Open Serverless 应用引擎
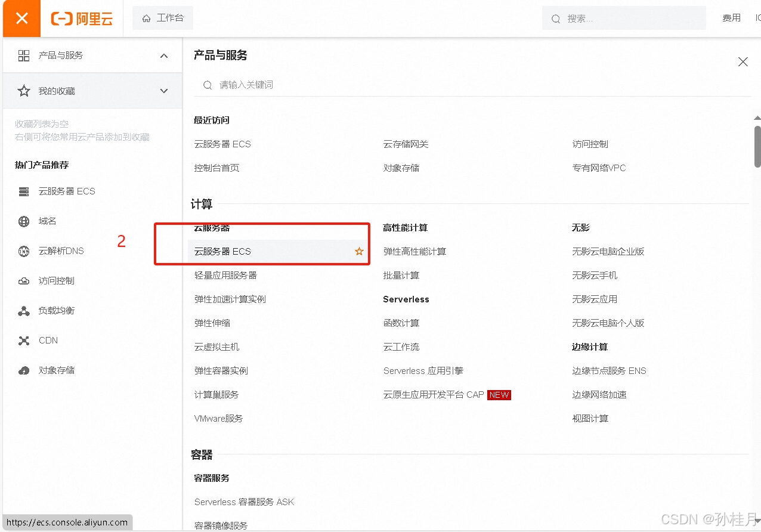The image size is (761, 532). [423, 371]
